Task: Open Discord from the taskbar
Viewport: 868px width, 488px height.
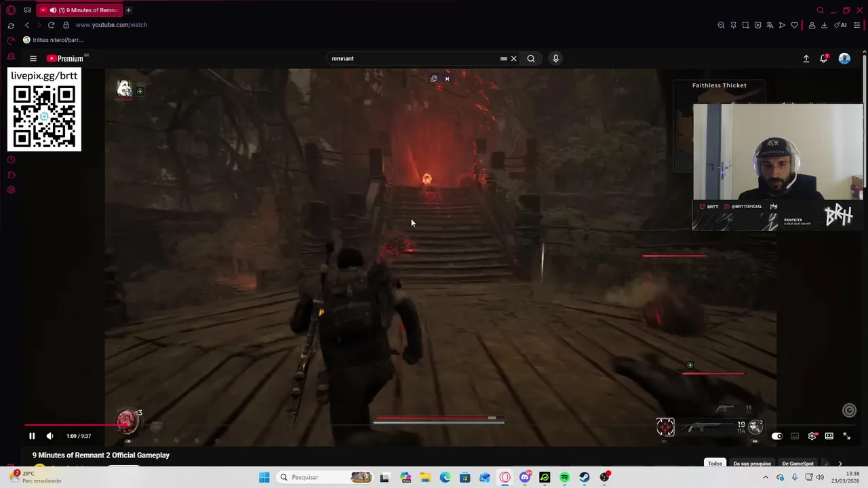Action: click(525, 477)
